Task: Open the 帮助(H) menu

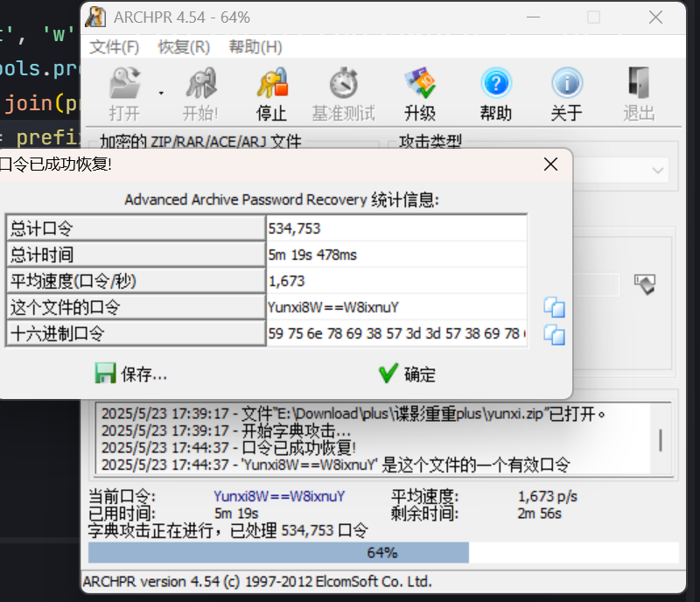Action: coord(255,47)
